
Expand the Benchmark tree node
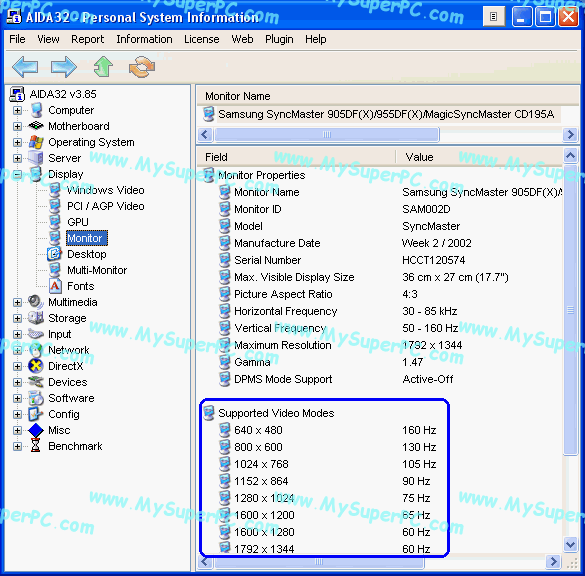click(17, 446)
